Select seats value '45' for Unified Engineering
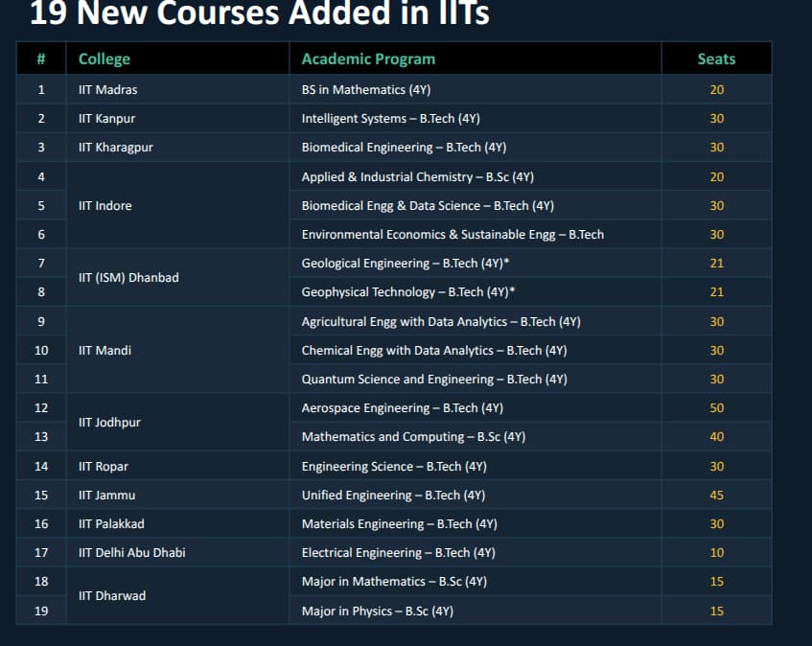 pyautogui.click(x=717, y=495)
